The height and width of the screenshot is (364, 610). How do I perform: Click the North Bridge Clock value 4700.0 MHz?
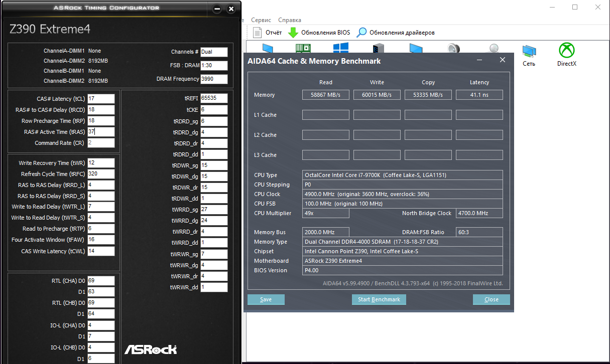[479, 213]
